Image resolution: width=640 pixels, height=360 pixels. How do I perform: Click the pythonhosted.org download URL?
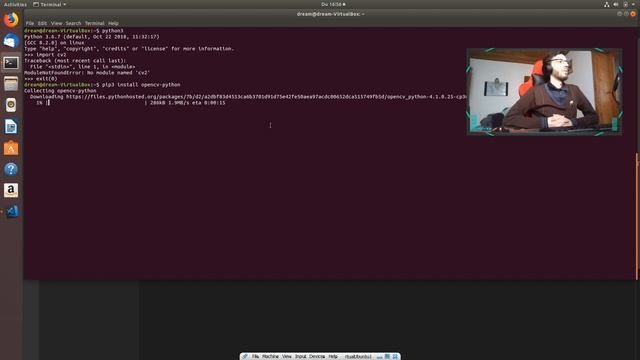(266, 97)
